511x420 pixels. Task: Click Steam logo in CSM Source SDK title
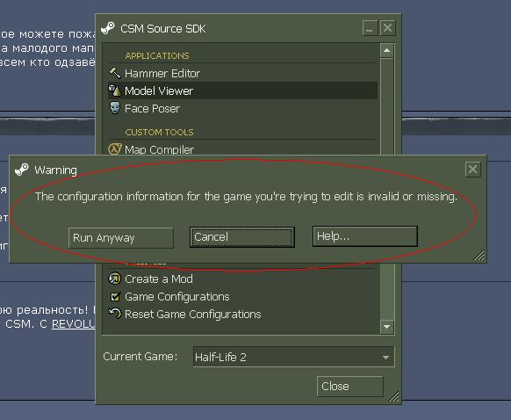(108, 28)
